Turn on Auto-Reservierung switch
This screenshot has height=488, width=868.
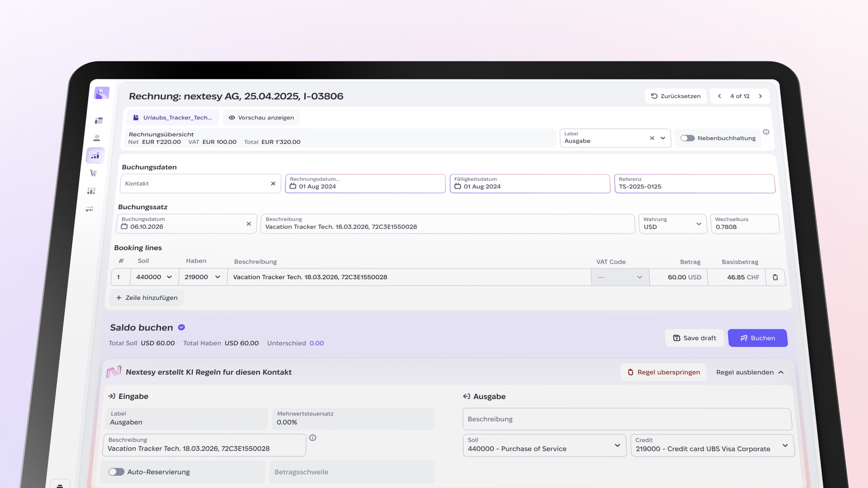coord(116,472)
